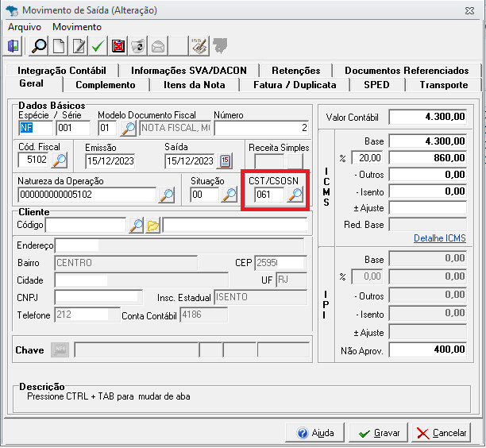Click the yellow folder icon beside Cliente Código
This screenshot has width=486, height=448.
[x=153, y=225]
